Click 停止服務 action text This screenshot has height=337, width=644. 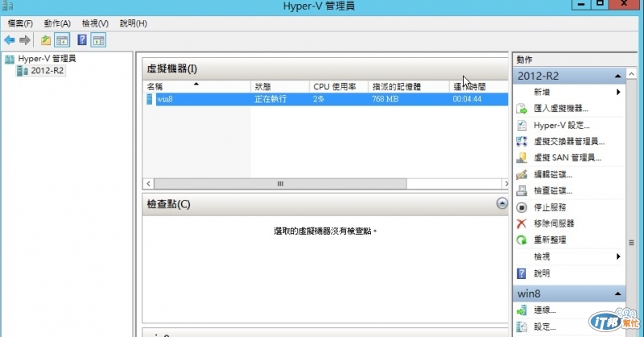click(550, 208)
